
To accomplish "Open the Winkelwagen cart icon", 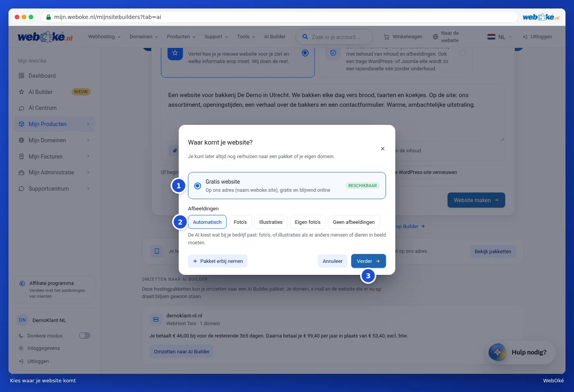I will click(x=386, y=37).
